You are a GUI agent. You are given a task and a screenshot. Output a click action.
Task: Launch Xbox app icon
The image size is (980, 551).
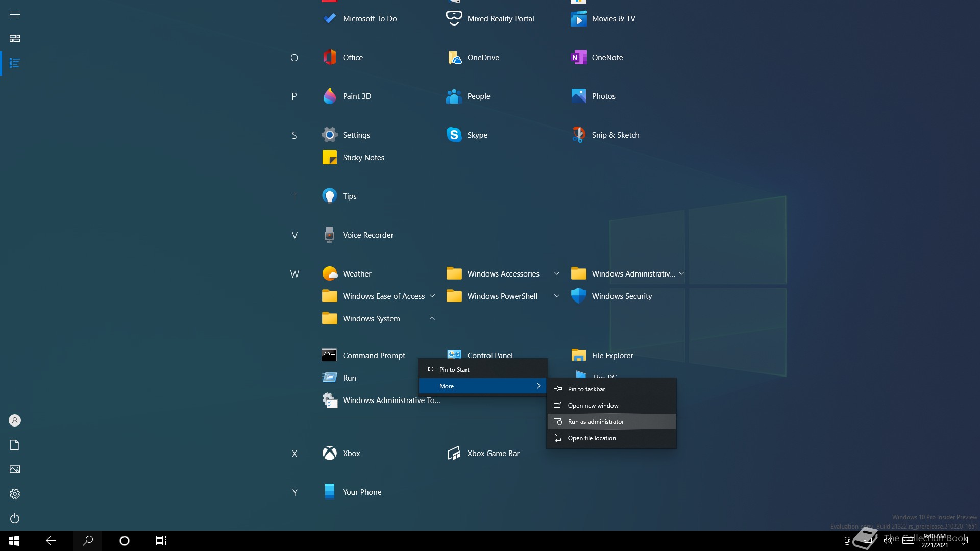[x=330, y=453]
